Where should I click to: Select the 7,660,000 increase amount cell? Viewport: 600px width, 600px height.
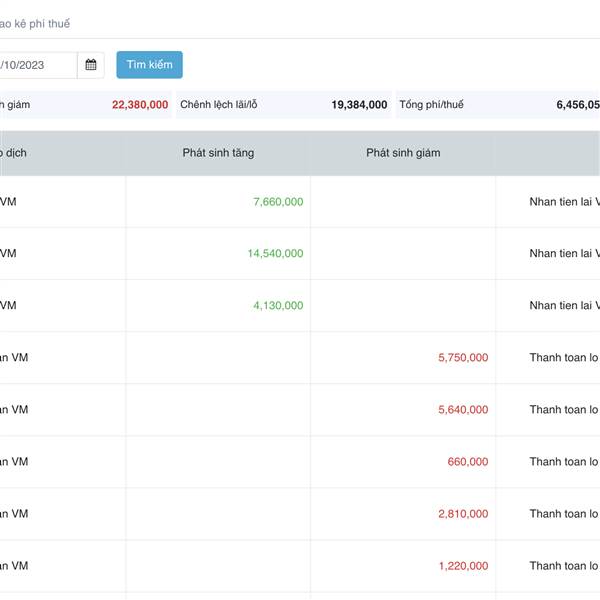tap(278, 202)
